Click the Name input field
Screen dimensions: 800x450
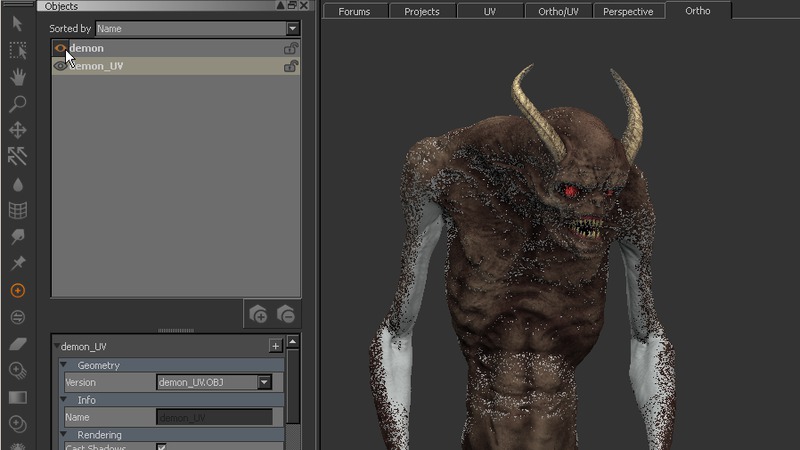214,417
